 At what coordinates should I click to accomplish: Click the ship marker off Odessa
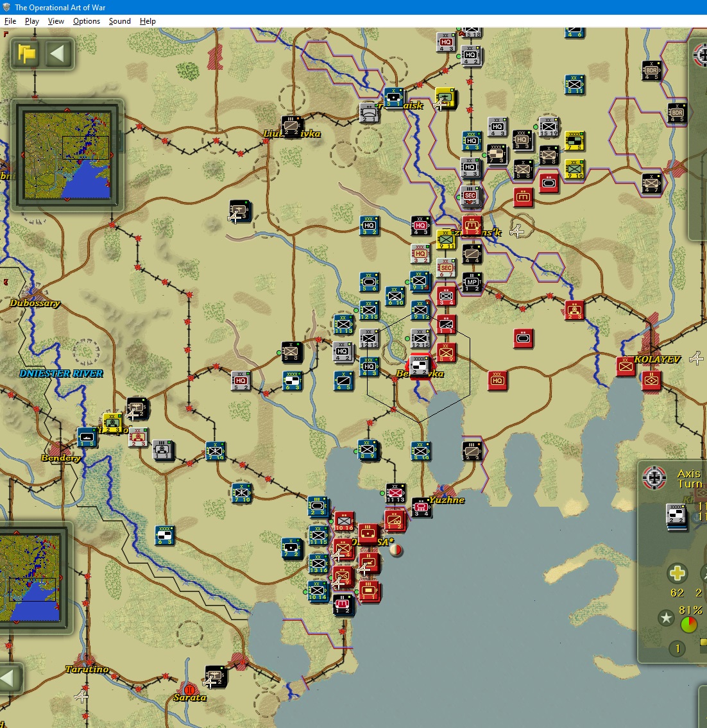396,550
